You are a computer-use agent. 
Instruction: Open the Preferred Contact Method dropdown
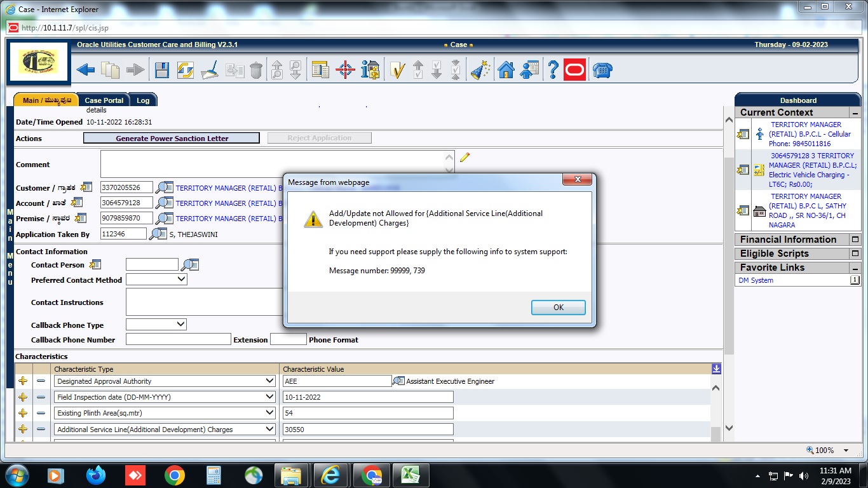(156, 279)
